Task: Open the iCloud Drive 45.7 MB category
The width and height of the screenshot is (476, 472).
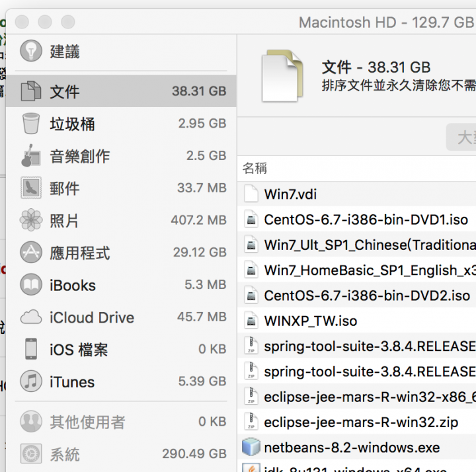Action: tap(121, 317)
